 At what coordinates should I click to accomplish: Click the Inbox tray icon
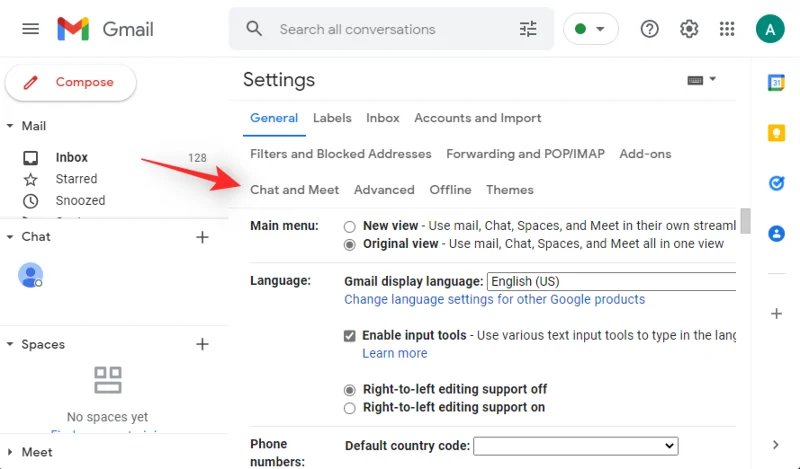31,158
